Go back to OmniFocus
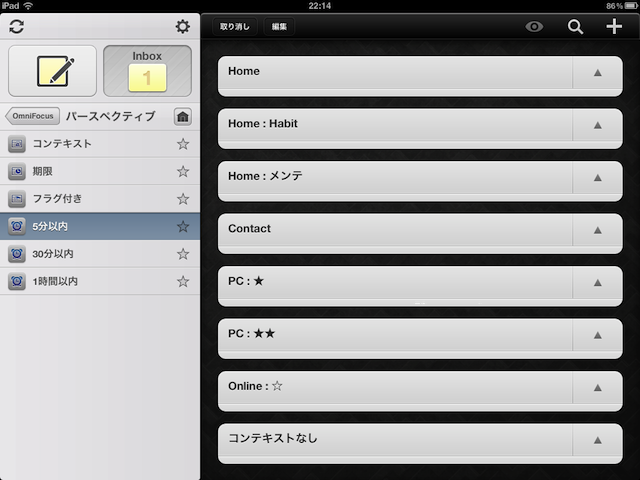 point(32,116)
